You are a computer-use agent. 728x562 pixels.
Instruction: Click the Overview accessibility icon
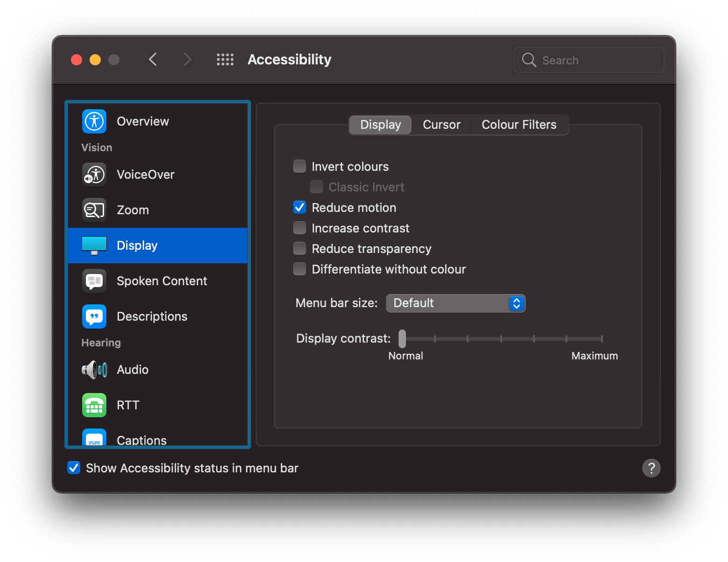(94, 121)
